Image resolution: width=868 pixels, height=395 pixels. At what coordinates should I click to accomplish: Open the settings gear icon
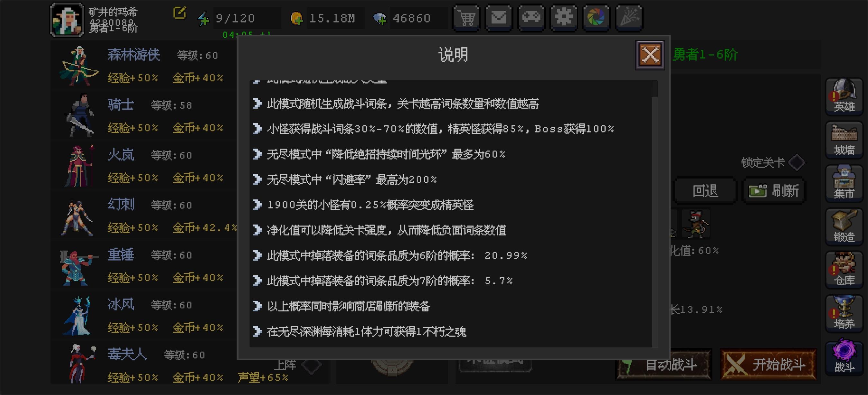[563, 18]
